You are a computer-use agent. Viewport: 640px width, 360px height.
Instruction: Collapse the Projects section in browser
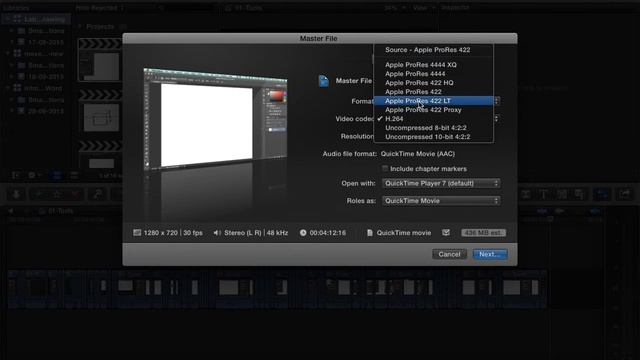pos(80,27)
